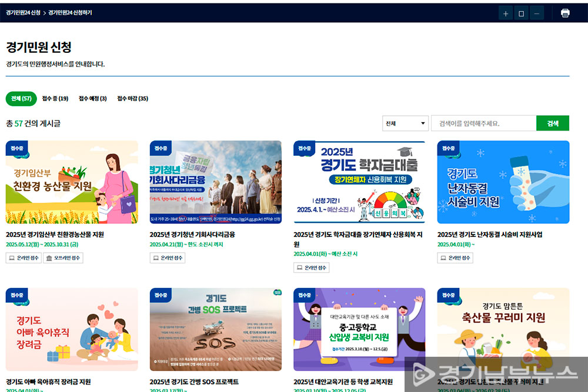Click 온라인 접수 under 학자금대출 신용회복 지원
Viewport: 588px width, 392px height.
tap(312, 267)
